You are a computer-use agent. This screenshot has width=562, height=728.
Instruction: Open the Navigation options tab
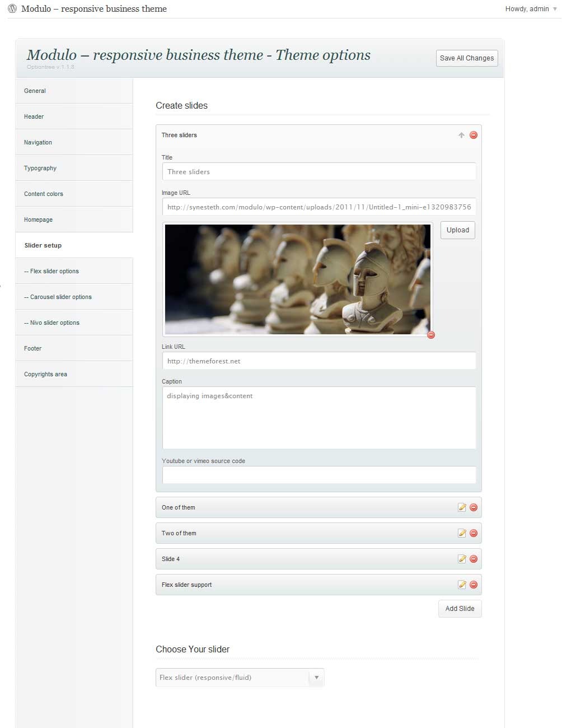[x=74, y=142]
